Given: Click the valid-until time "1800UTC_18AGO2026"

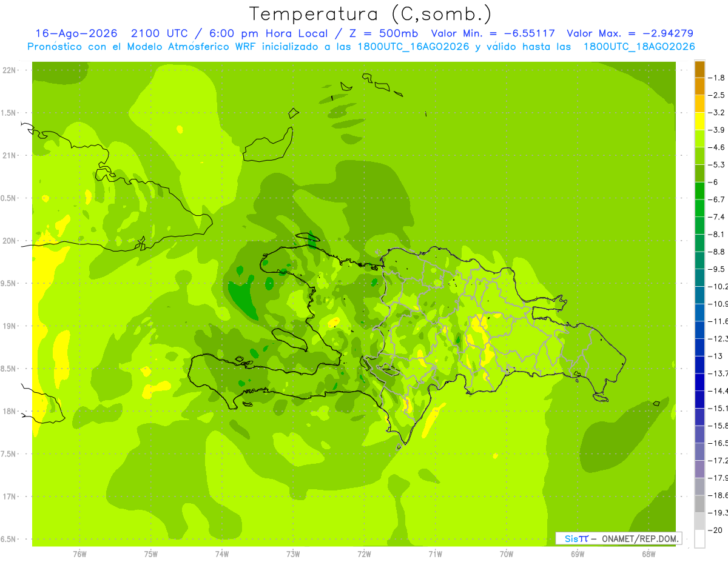Looking at the screenshot, I should tap(639, 47).
